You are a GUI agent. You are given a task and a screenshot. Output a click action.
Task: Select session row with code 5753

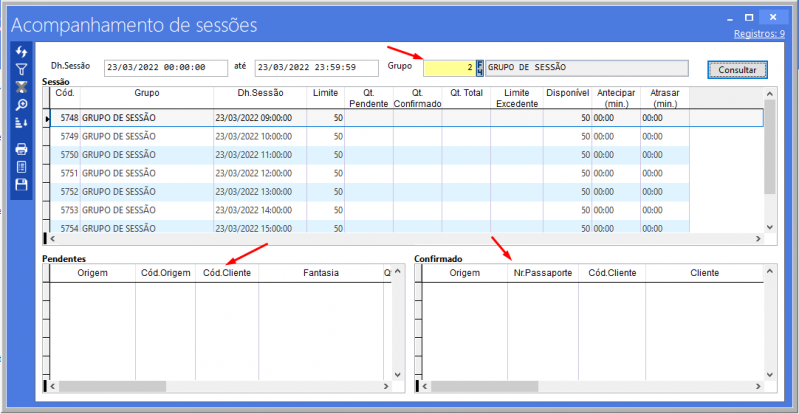point(369,210)
